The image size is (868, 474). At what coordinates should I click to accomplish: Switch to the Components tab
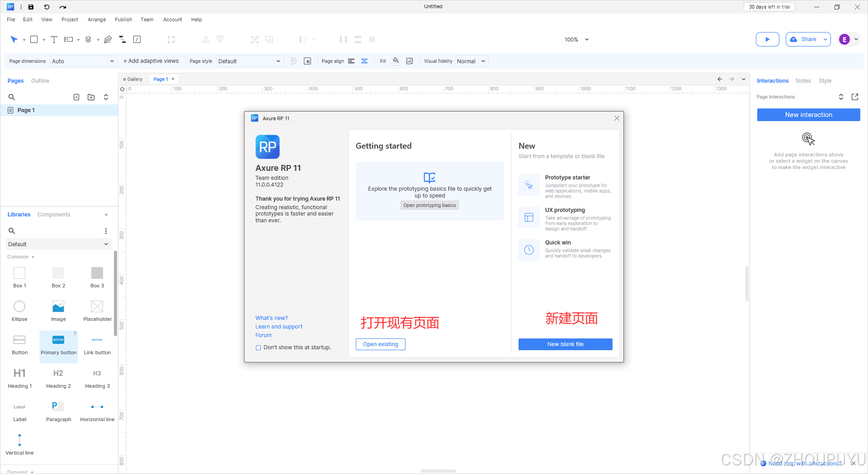point(54,215)
